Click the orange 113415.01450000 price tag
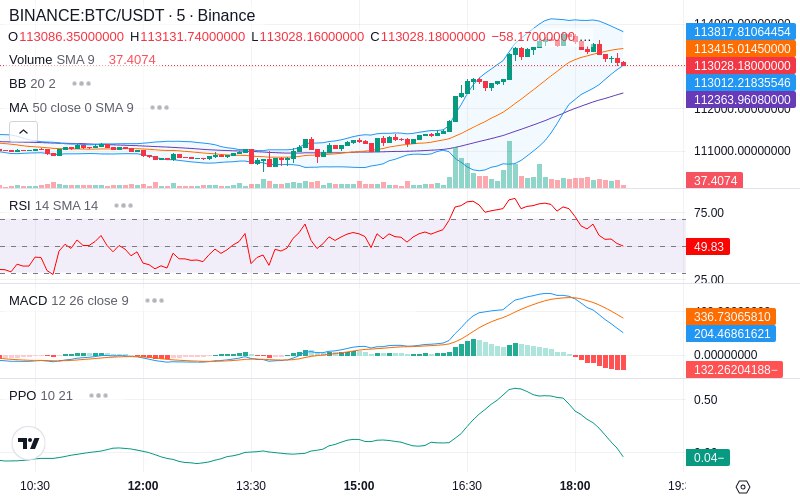The height and width of the screenshot is (500, 800). pos(741,48)
